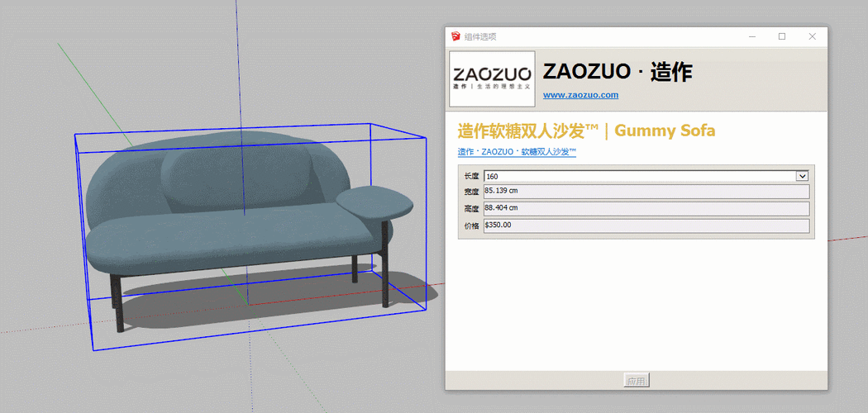This screenshot has width=868, height=413.
Task: Click the 宽度 field showing 85.139 cm
Action: click(646, 192)
